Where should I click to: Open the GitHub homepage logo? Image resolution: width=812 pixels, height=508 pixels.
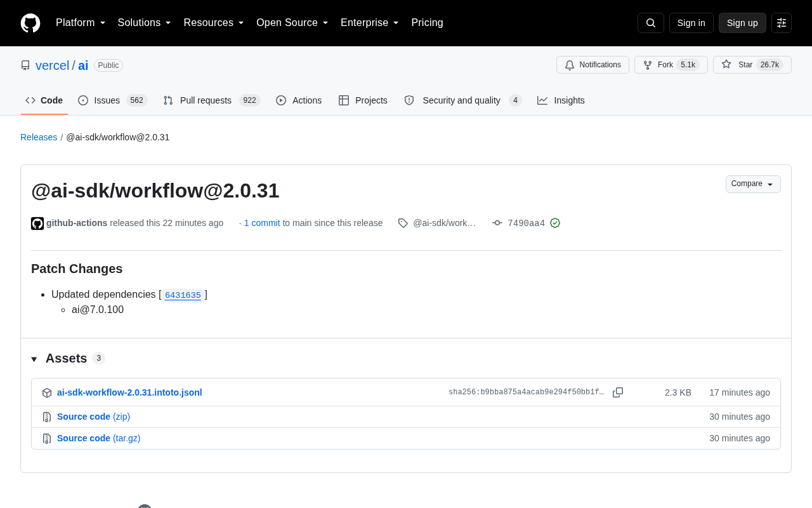click(x=30, y=23)
